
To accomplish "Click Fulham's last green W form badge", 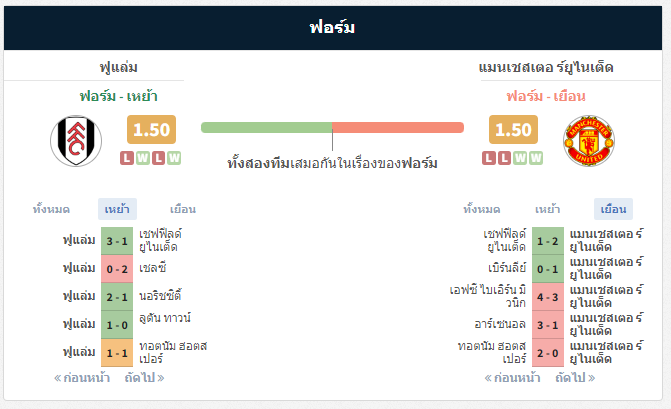I will click(174, 158).
